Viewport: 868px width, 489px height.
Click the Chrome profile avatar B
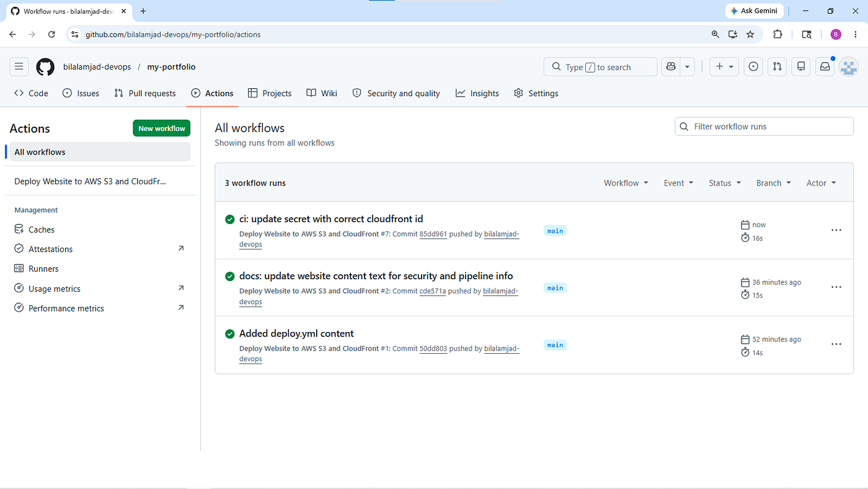(836, 35)
